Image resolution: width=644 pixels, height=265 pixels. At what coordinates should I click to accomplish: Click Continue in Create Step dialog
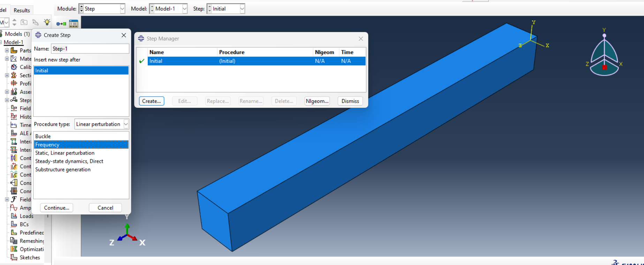tap(56, 208)
